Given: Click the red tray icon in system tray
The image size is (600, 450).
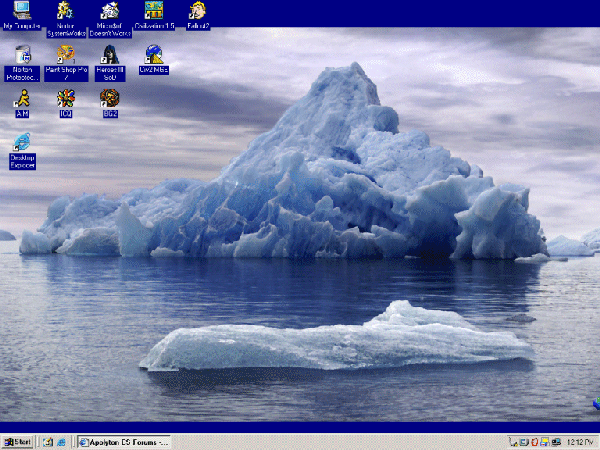Looking at the screenshot, I should [x=534, y=442].
